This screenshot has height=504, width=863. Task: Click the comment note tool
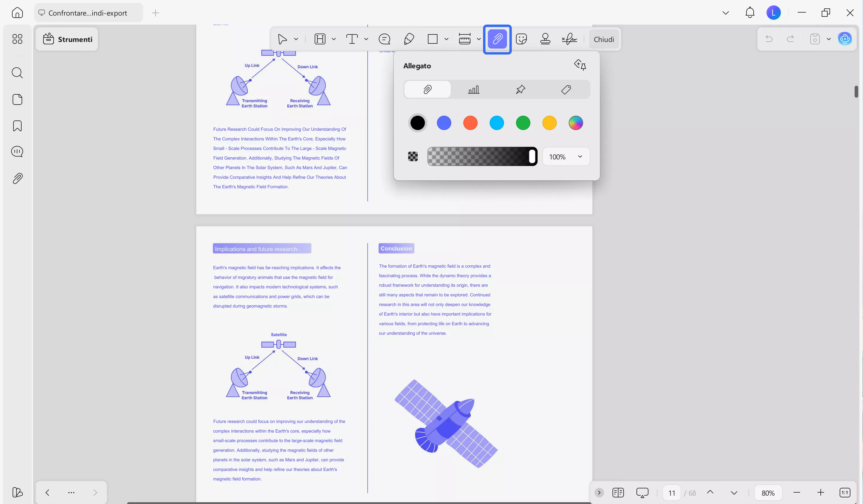(x=384, y=39)
